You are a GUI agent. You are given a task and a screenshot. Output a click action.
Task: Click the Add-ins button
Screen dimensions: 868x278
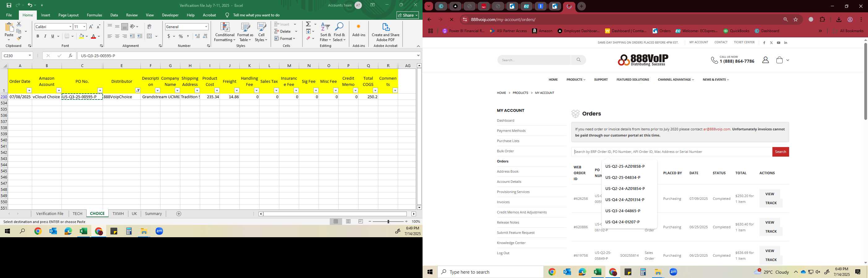pos(359,30)
